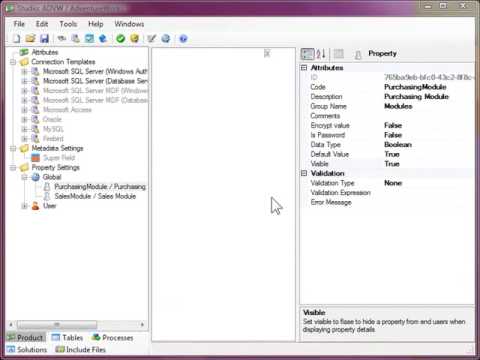The width and height of the screenshot is (480, 360).
Task: Click the tree scrollbar right arrow
Action: (143, 324)
